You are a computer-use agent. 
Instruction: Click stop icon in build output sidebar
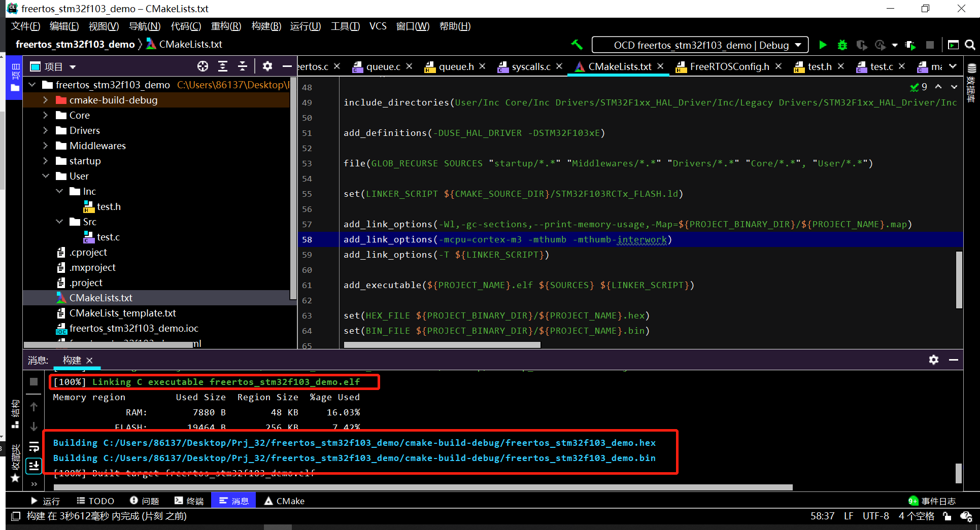pos(33,381)
